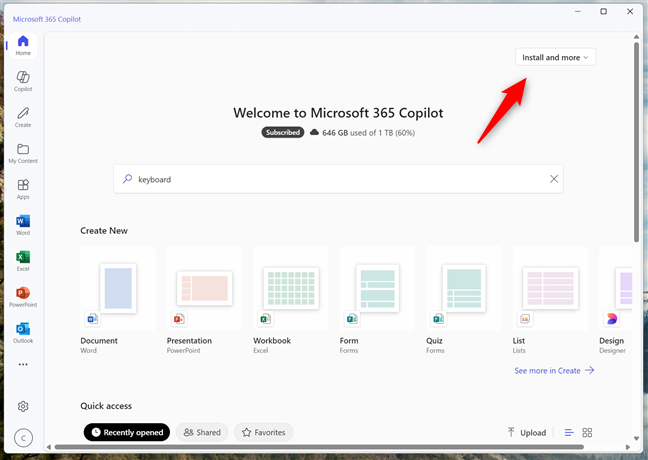Image resolution: width=648 pixels, height=460 pixels.
Task: Click the Upload button
Action: pyautogui.click(x=527, y=432)
